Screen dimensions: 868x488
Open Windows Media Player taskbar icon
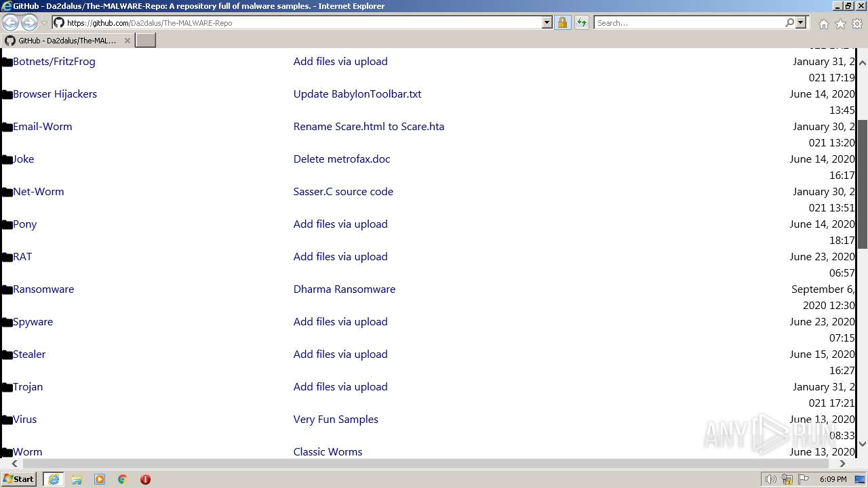100,479
